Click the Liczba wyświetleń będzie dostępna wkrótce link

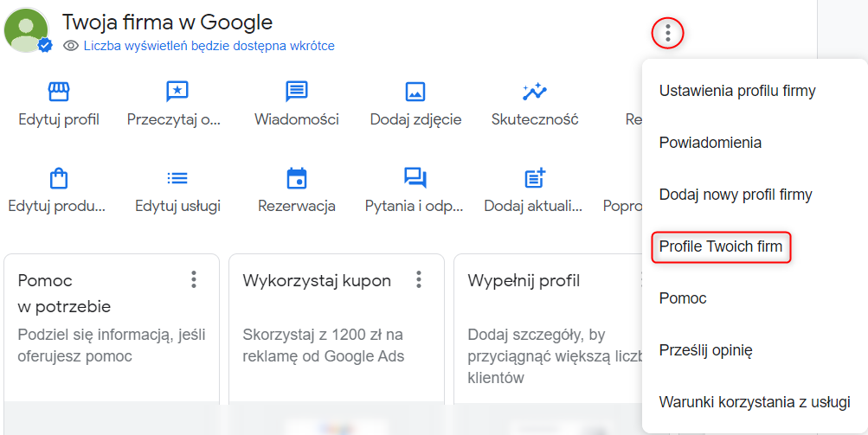pyautogui.click(x=209, y=45)
